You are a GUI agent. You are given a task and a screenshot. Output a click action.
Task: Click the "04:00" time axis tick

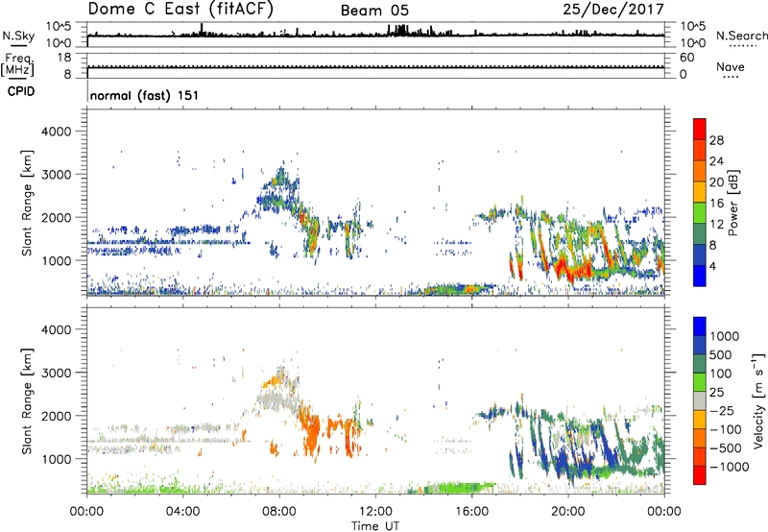click(x=183, y=512)
